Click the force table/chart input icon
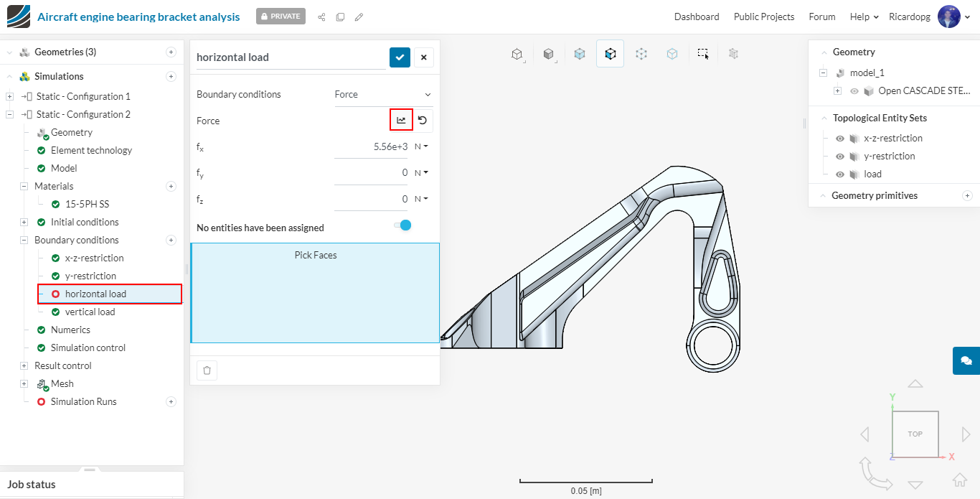980x499 pixels. [x=401, y=121]
